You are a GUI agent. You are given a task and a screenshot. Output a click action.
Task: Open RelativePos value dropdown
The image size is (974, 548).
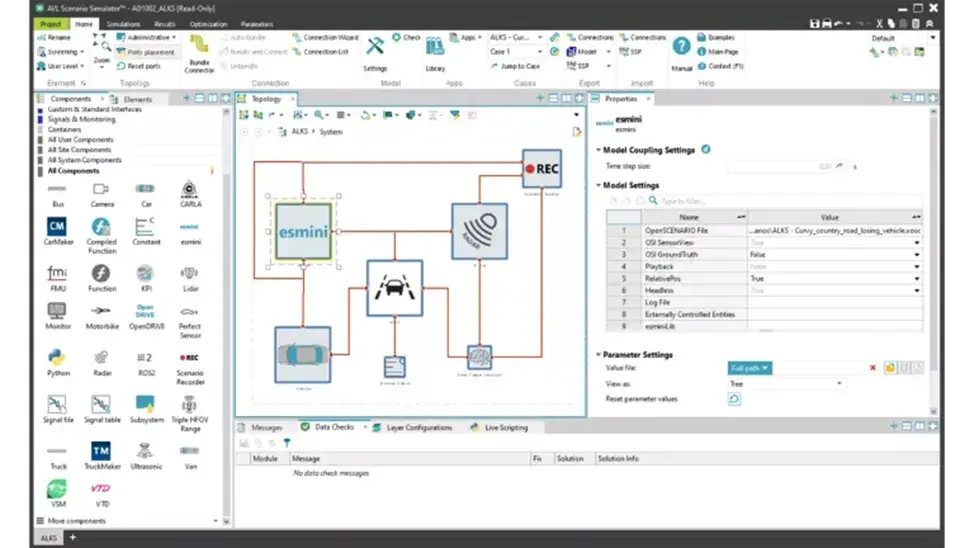pyautogui.click(x=916, y=279)
